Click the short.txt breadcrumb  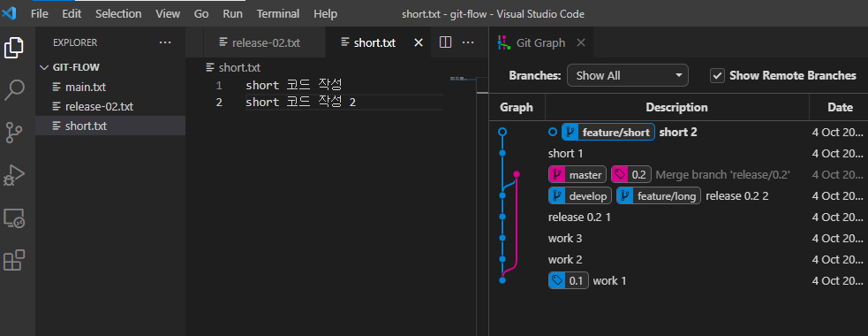tap(233, 68)
